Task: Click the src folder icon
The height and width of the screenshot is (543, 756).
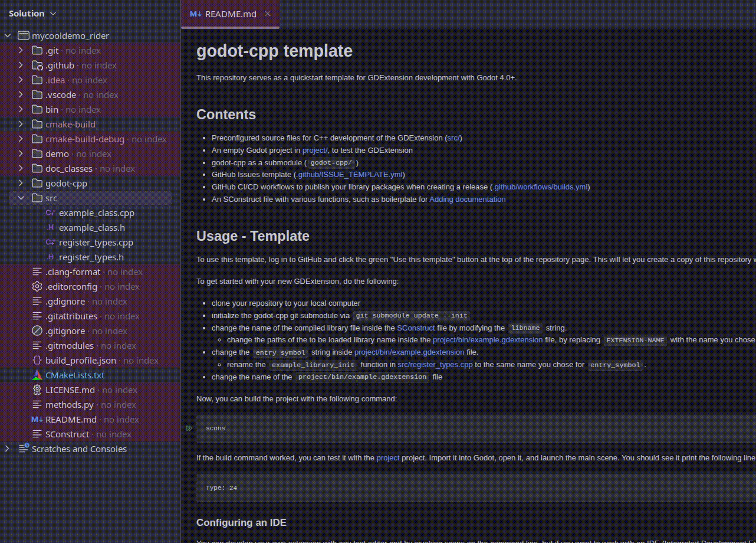Action: [37, 198]
